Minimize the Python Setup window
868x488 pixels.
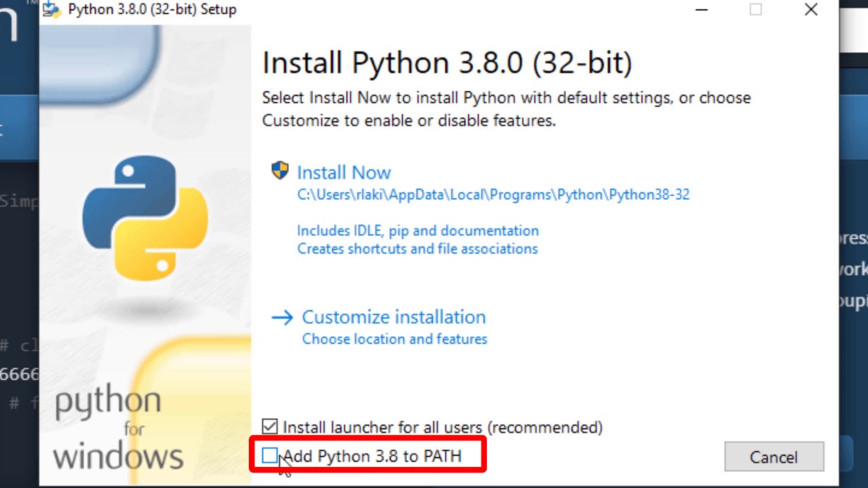(x=702, y=9)
